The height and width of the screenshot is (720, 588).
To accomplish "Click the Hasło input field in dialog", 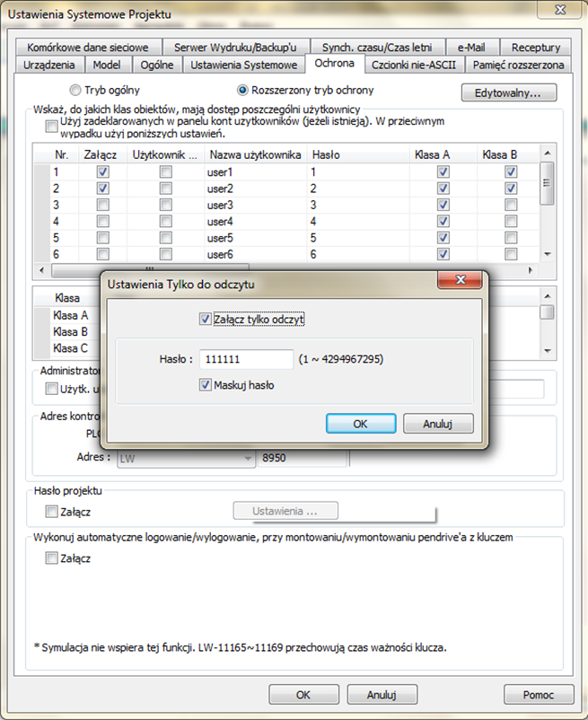I will [x=246, y=359].
